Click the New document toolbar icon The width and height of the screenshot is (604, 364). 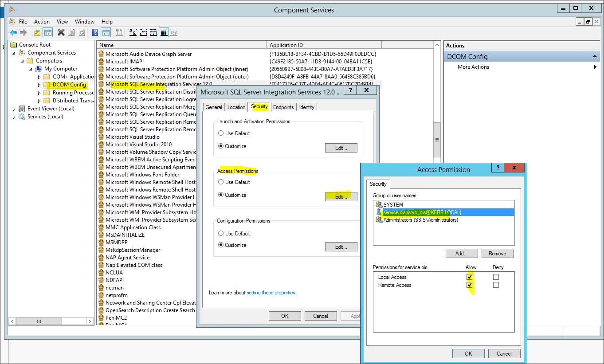[x=119, y=32]
